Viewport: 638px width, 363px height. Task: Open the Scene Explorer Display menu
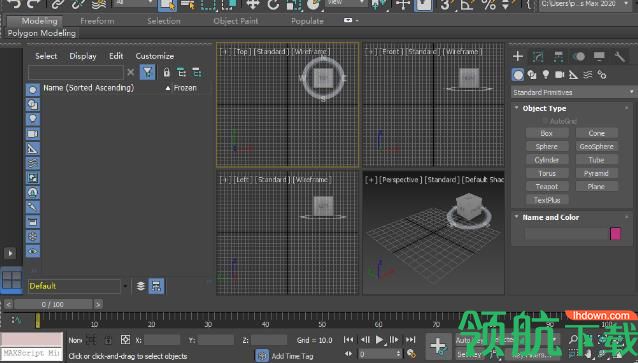point(83,56)
